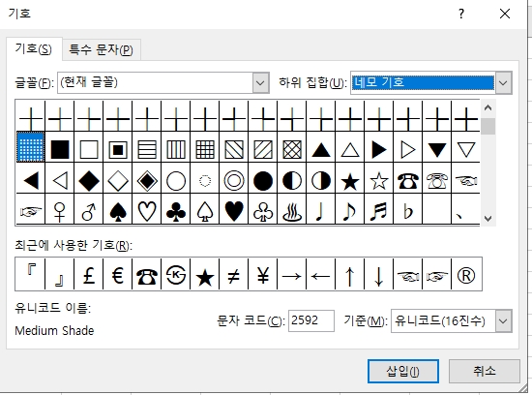Select the black star in the symbol grid
The height and width of the screenshot is (395, 532).
(350, 180)
